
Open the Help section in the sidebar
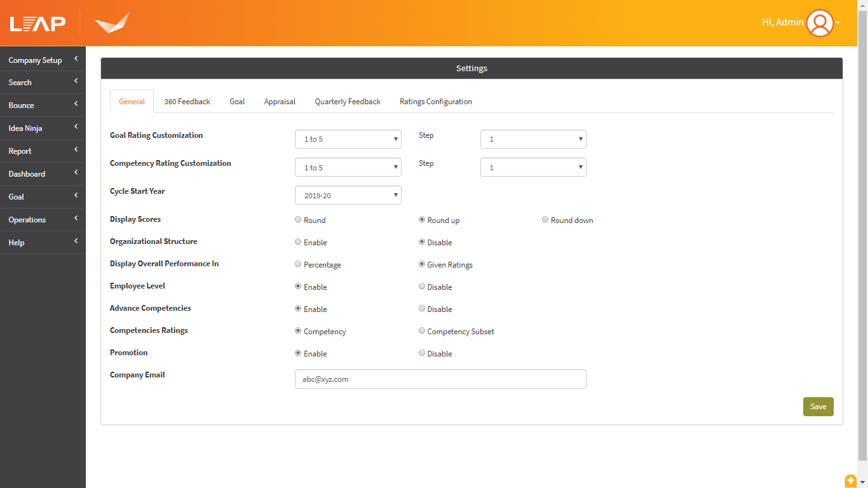[17, 242]
